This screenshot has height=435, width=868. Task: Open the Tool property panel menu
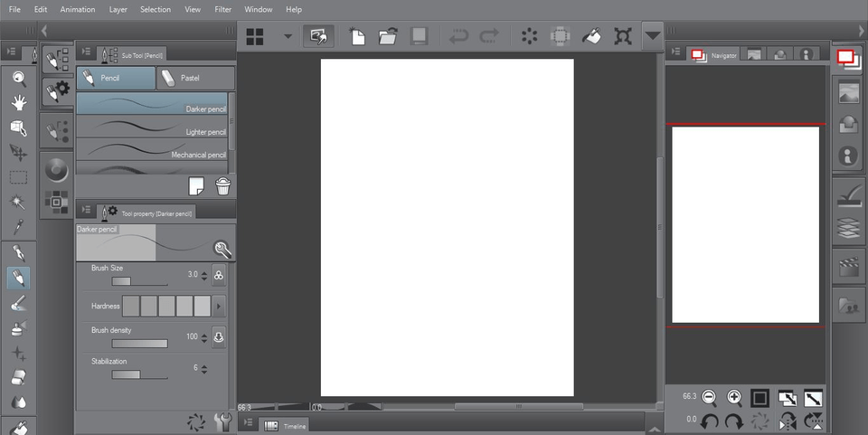[x=86, y=210]
